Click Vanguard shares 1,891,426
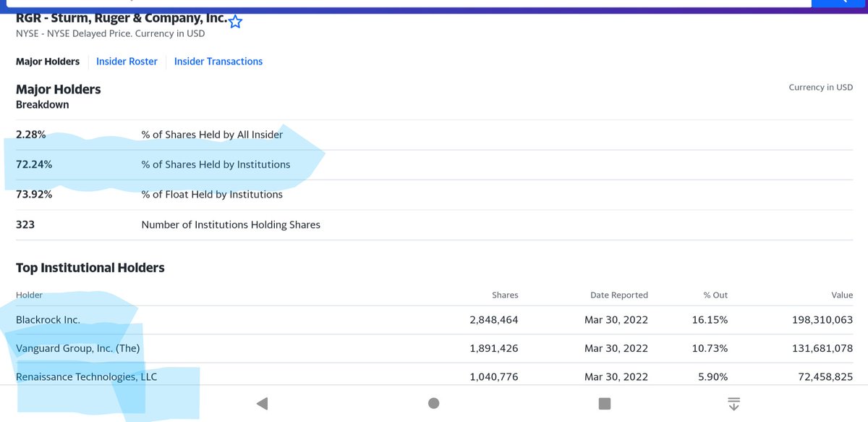Screen dimensions: 868x422 [494, 348]
